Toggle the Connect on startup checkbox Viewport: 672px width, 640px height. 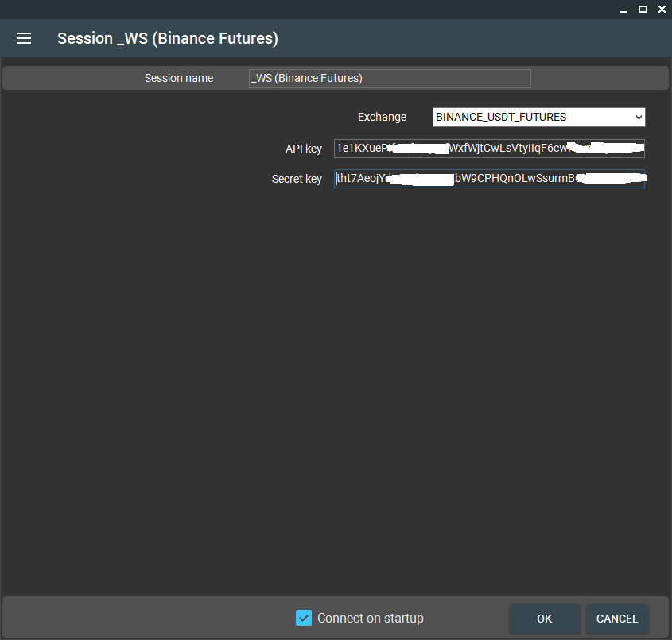304,618
